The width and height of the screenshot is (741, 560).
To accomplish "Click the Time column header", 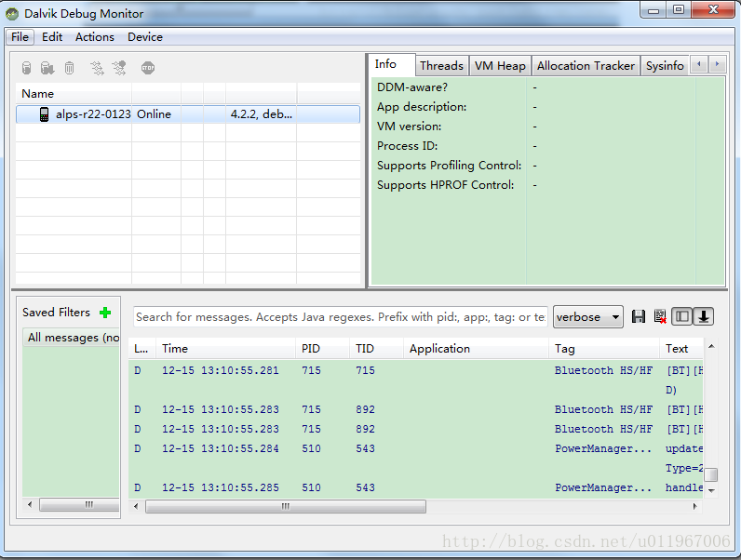I will pyautogui.click(x=226, y=349).
